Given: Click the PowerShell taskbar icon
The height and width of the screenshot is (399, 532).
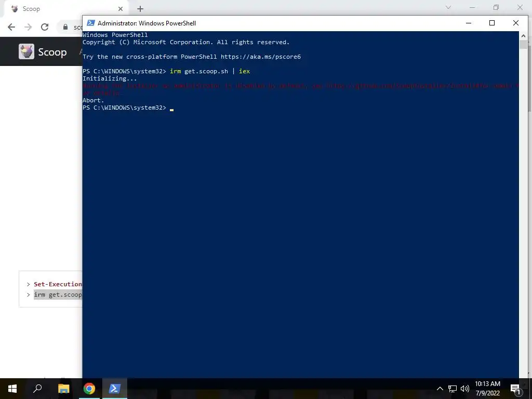Looking at the screenshot, I should [x=115, y=389].
